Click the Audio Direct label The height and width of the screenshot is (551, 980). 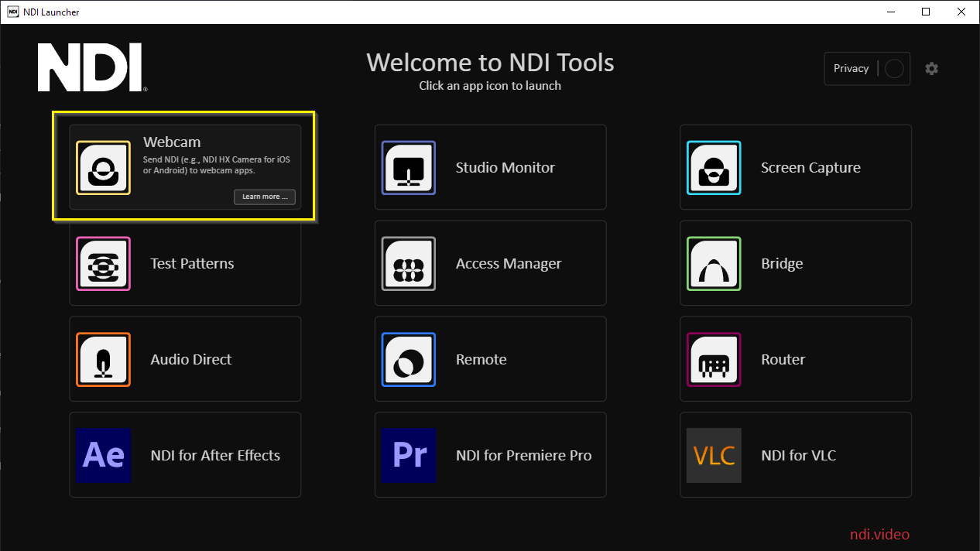191,360
